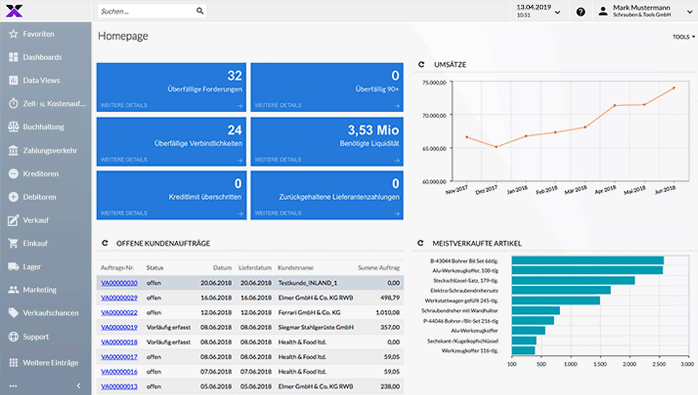Click bar for Steckschlüssel-Satz 179-tlg

573,281
